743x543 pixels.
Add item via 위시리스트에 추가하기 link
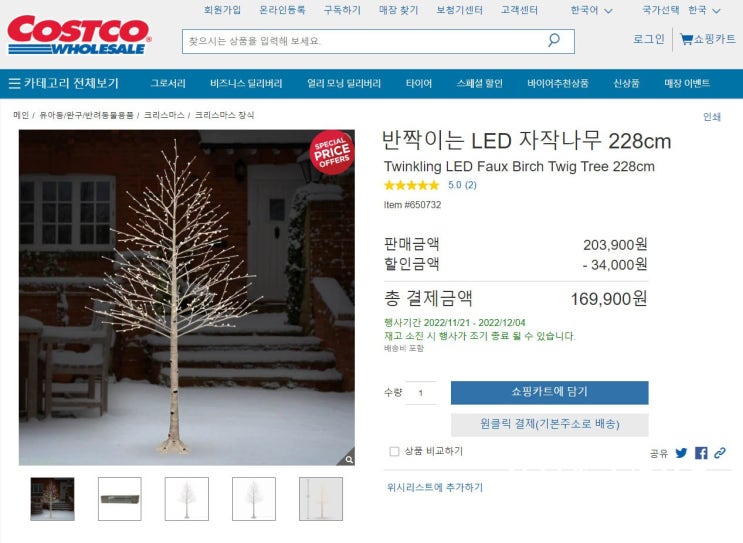click(x=435, y=487)
